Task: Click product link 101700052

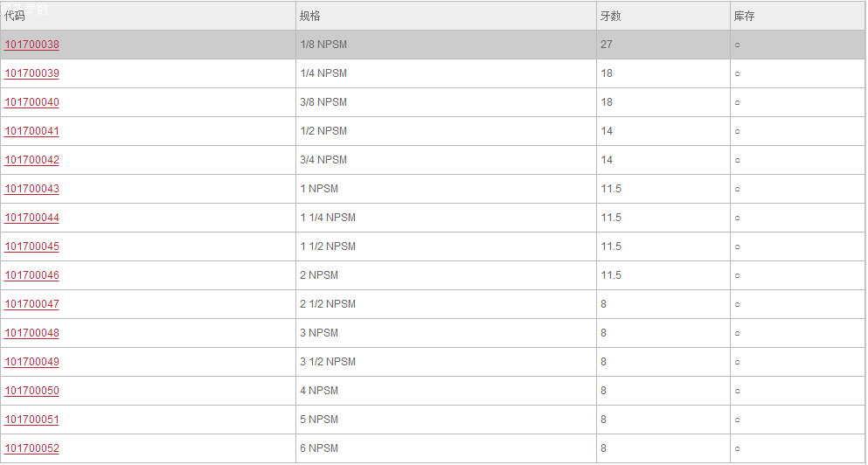Action: click(x=32, y=448)
